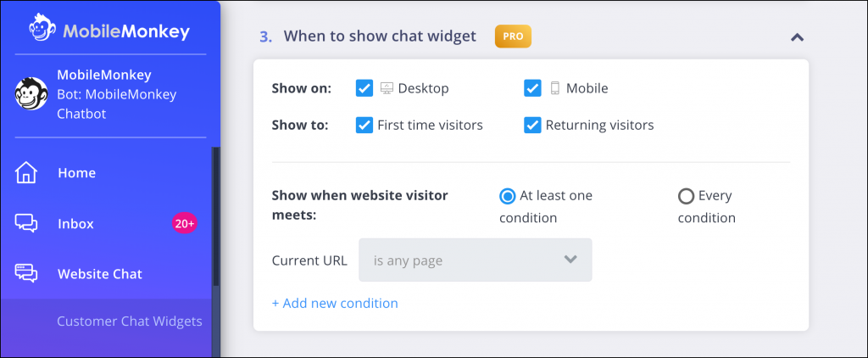Uncheck the Mobile checkbox

pyautogui.click(x=532, y=88)
